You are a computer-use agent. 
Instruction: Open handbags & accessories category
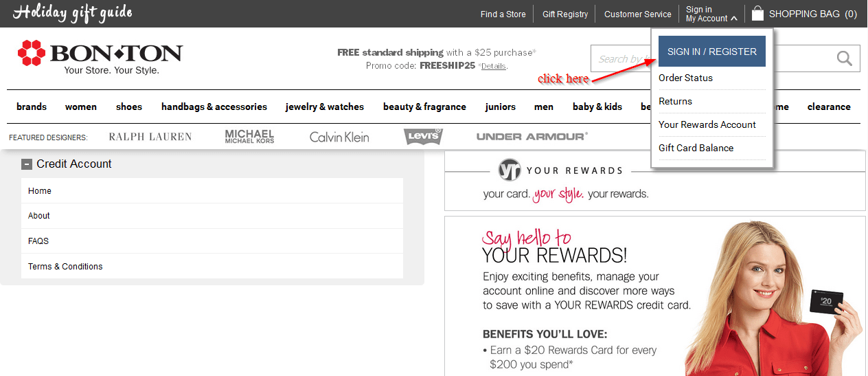click(x=214, y=107)
